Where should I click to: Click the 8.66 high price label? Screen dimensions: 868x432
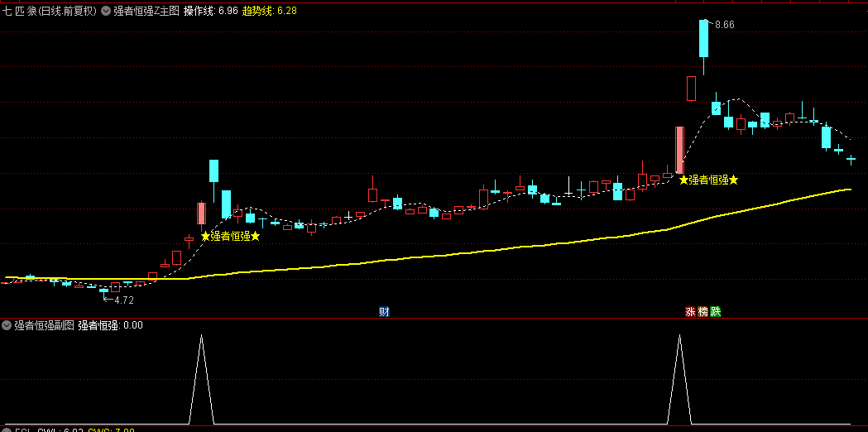[x=725, y=25]
